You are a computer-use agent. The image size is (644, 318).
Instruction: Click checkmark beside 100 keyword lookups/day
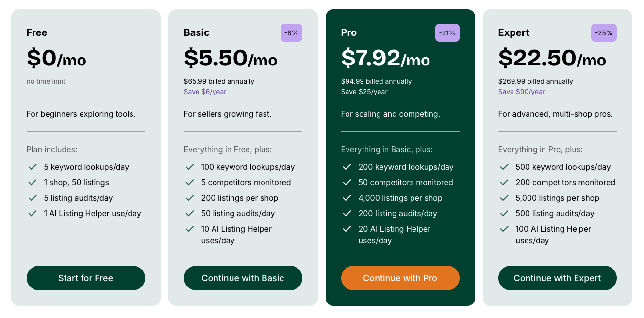(190, 167)
